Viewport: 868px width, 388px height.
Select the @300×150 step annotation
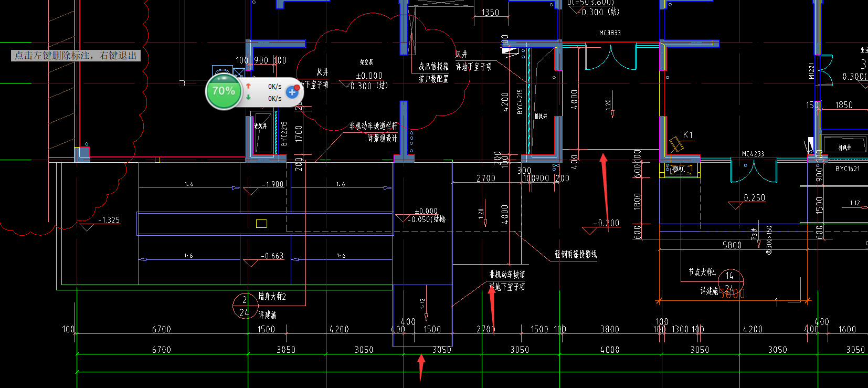coord(769,240)
